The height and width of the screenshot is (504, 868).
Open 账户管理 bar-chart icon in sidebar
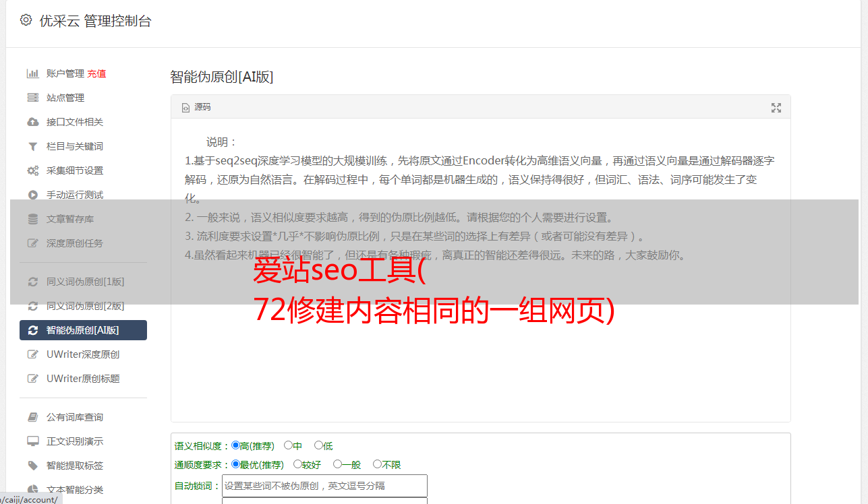point(32,73)
